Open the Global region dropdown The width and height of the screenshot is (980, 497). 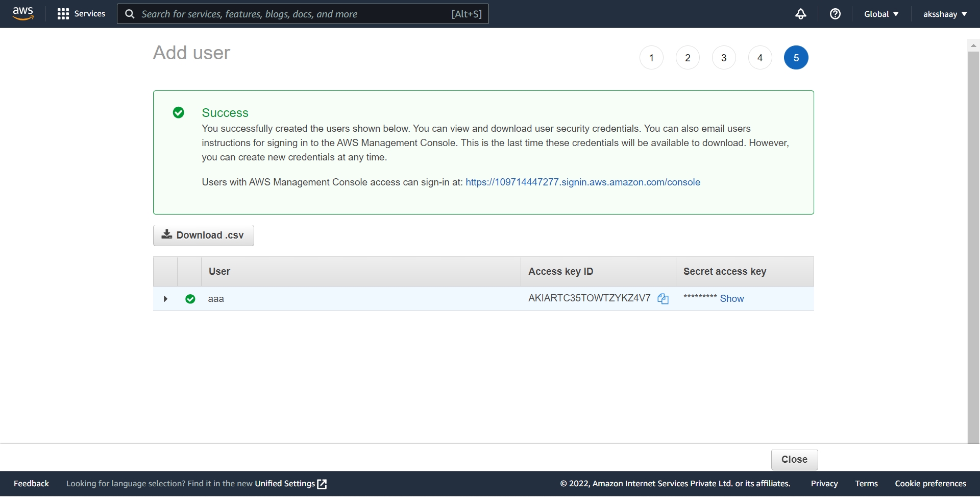pos(881,14)
